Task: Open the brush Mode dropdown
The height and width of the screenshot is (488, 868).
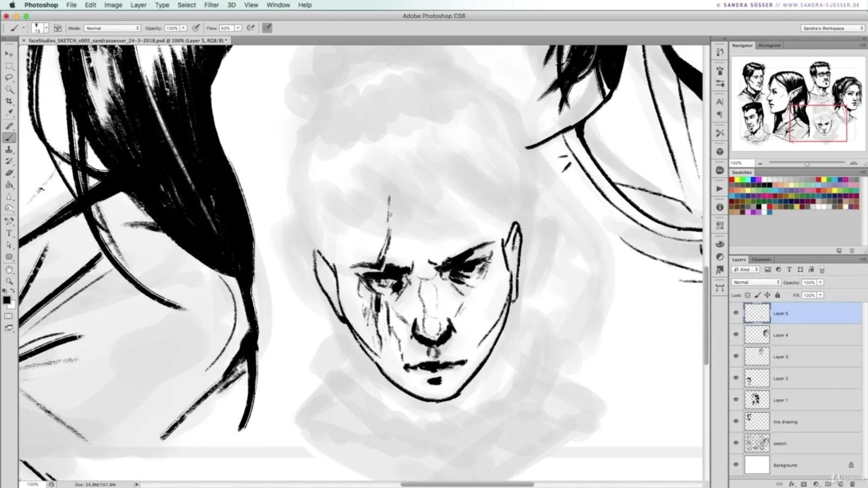Action: 112,28
